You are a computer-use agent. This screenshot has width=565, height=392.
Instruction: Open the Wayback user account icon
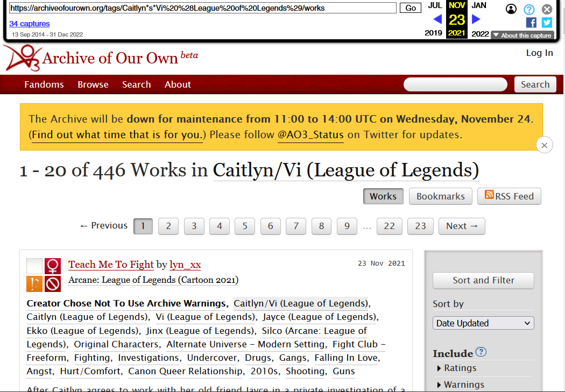coord(511,9)
